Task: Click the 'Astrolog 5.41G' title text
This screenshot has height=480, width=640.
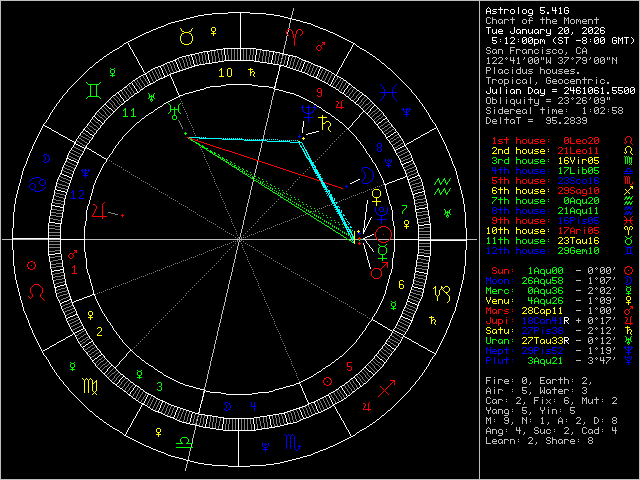Action: coord(527,11)
